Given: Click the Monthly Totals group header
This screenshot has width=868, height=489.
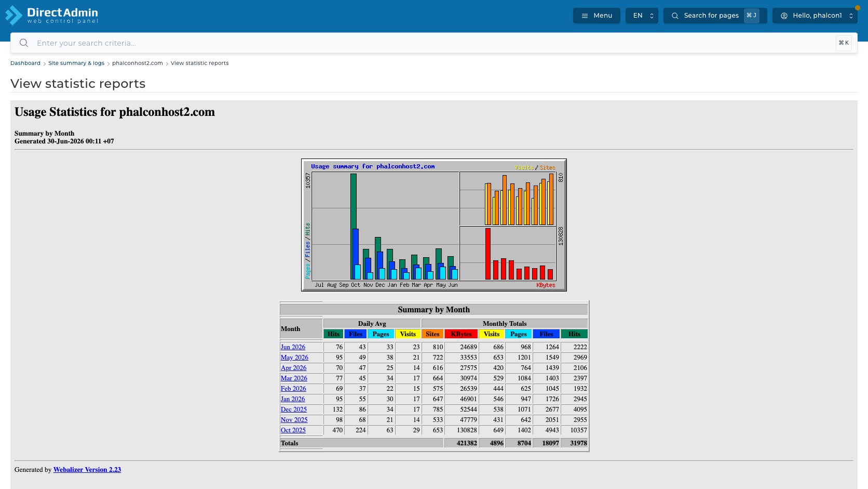Looking at the screenshot, I should coord(505,324).
